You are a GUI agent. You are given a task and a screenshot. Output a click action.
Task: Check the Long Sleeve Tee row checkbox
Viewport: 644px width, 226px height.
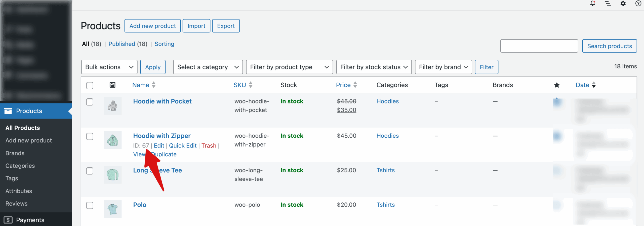90,171
